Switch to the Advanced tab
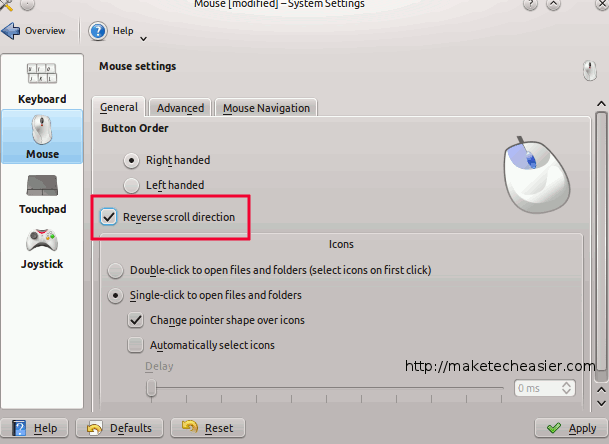The image size is (609, 444). [x=180, y=108]
